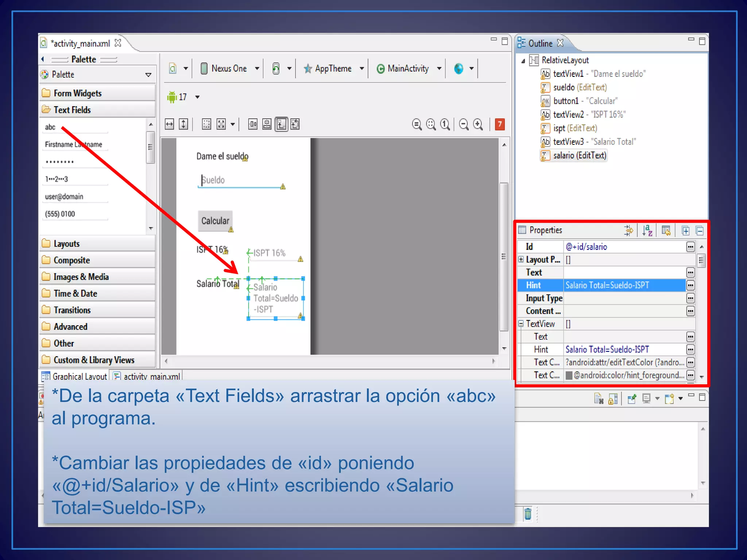Viewport: 747px width, 560px height.
Task: Click the zoom to 100% icon
Action: point(445,124)
